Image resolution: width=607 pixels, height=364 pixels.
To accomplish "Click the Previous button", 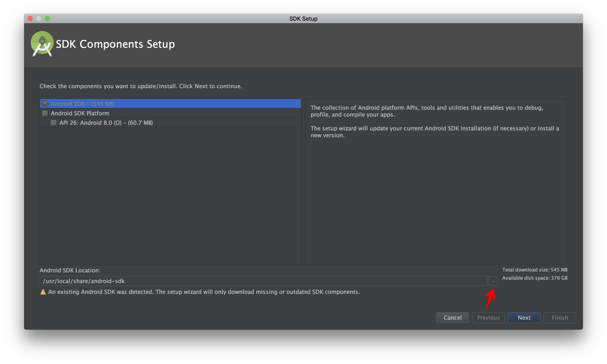I will [x=488, y=318].
